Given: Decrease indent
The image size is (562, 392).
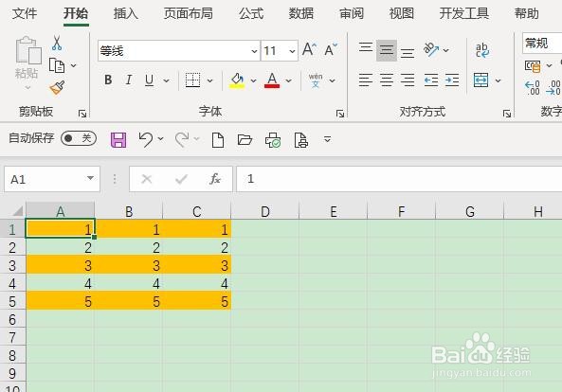Looking at the screenshot, I should click(431, 80).
